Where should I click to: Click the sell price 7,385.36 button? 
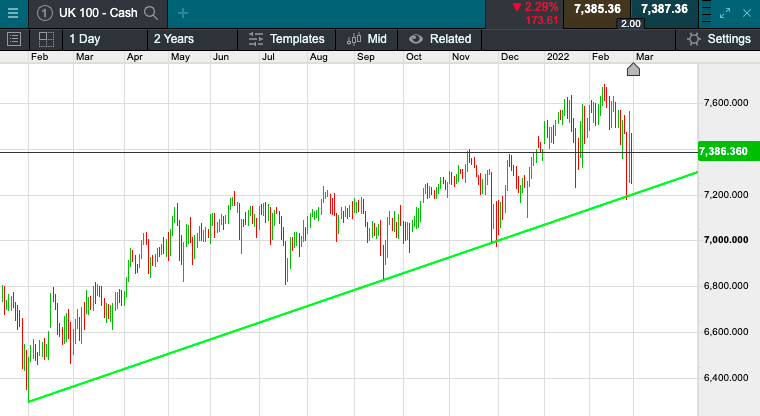(x=598, y=9)
